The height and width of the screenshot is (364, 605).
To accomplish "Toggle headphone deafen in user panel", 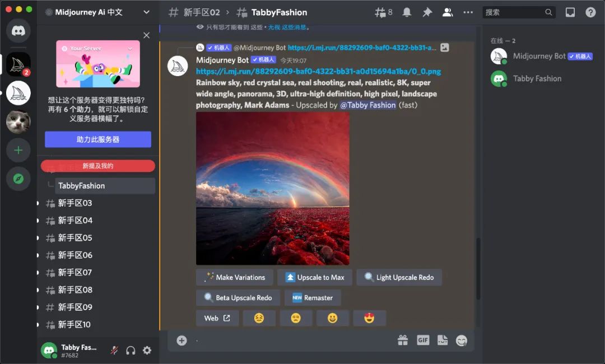I will coord(131,350).
